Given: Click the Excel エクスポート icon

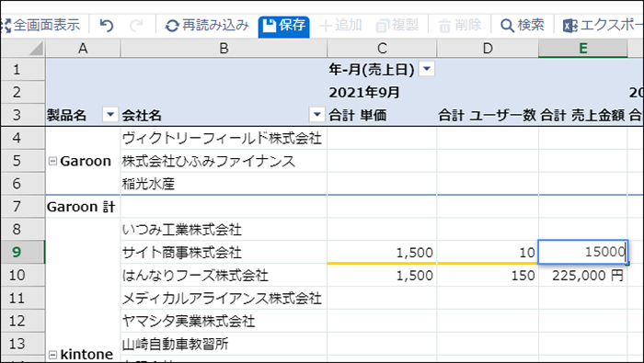Looking at the screenshot, I should [570, 26].
